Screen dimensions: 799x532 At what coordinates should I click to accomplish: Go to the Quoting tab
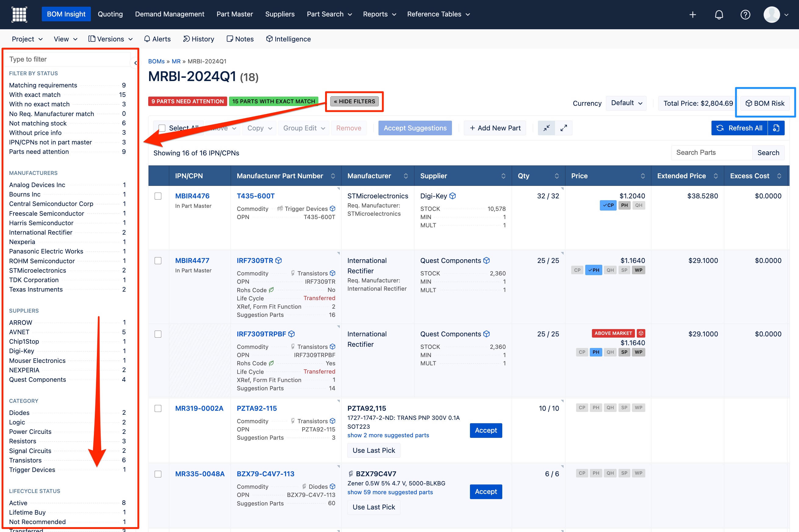[x=110, y=14]
